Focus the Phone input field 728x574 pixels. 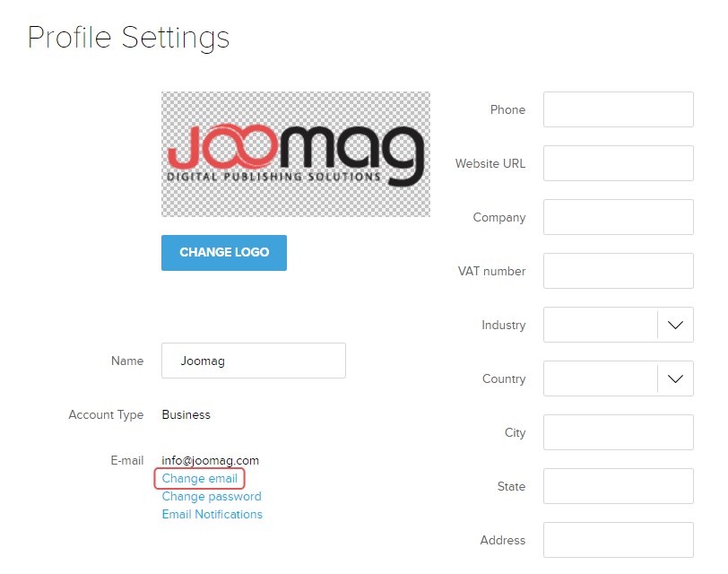pyautogui.click(x=619, y=109)
